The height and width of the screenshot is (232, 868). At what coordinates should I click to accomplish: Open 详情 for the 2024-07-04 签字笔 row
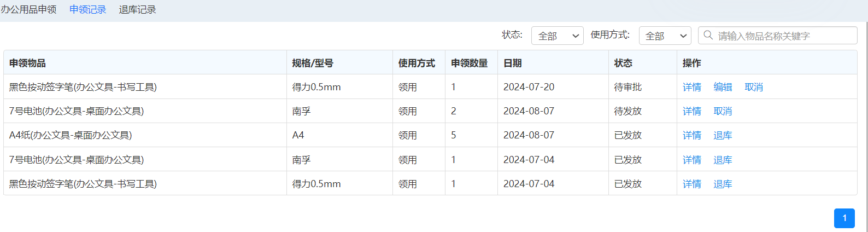[691, 184]
